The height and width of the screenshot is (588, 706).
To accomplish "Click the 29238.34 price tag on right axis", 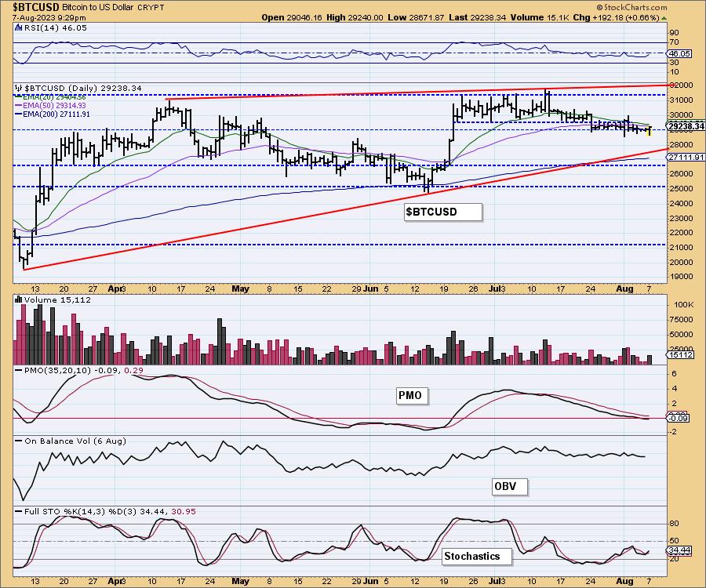I will (686, 126).
